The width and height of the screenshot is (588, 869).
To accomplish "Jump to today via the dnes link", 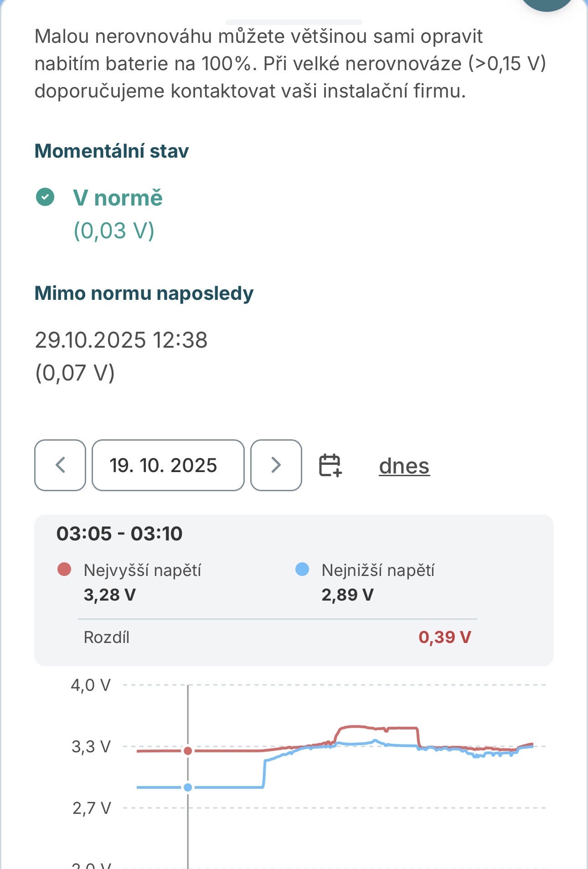I will [x=404, y=466].
